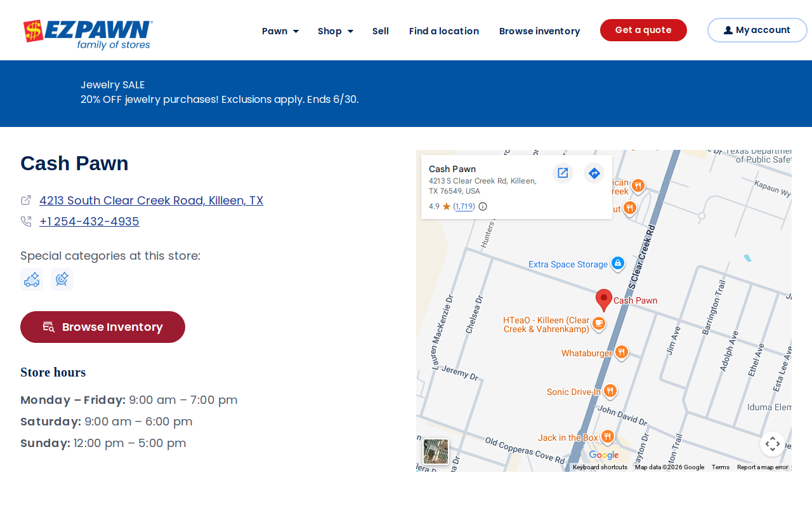Click the EZPAWN logo
Image resolution: width=812 pixels, height=508 pixels.
pos(88,34)
